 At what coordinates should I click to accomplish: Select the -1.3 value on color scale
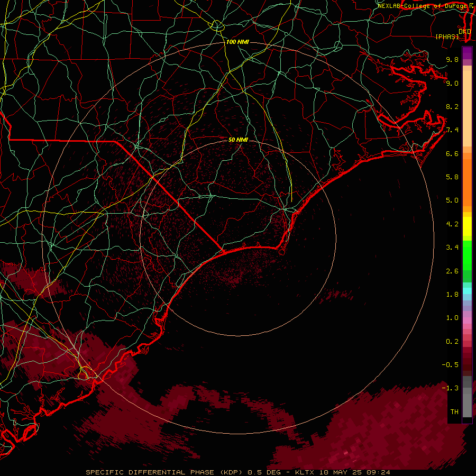(450, 388)
